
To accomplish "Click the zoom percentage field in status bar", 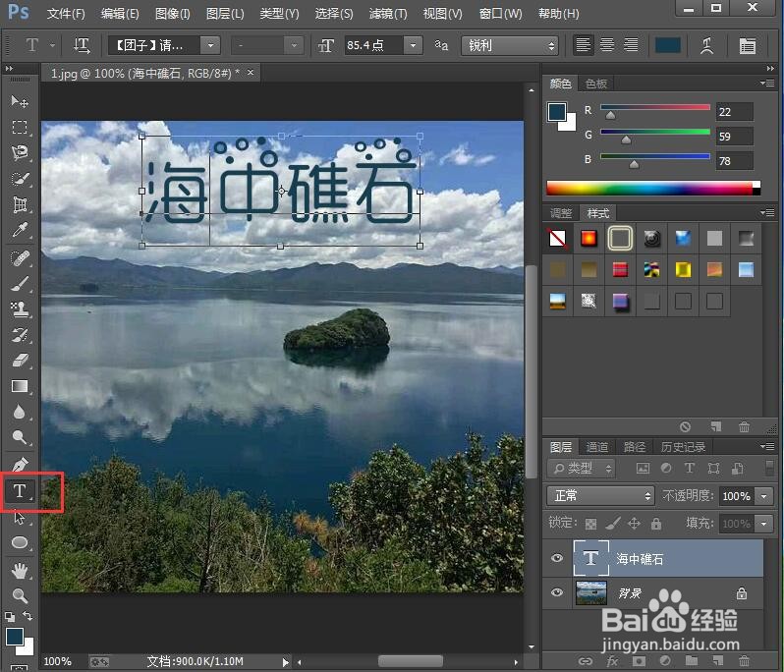I will (x=58, y=661).
